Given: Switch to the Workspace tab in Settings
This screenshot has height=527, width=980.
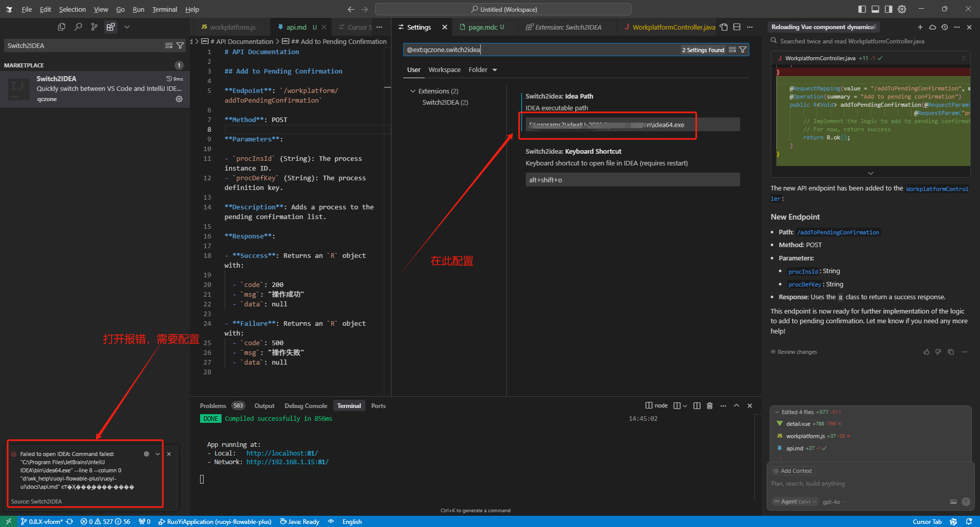Looking at the screenshot, I should click(x=444, y=69).
